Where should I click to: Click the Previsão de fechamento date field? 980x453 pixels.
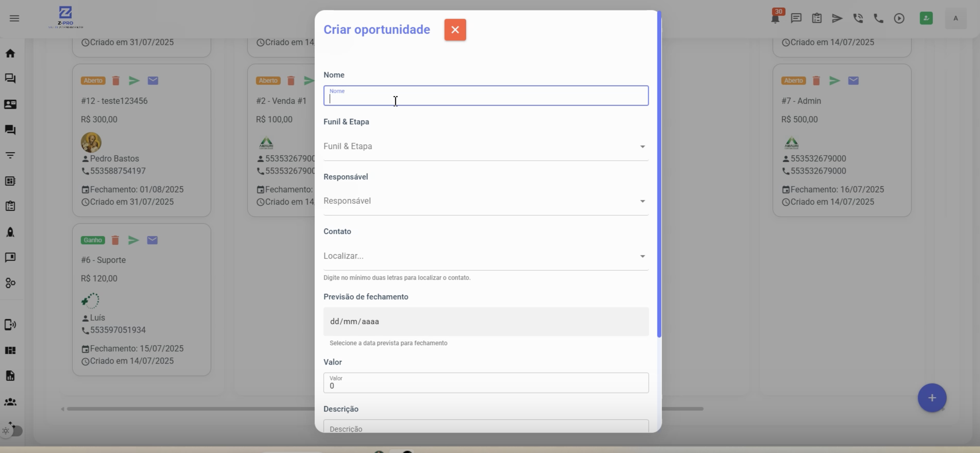point(486,322)
